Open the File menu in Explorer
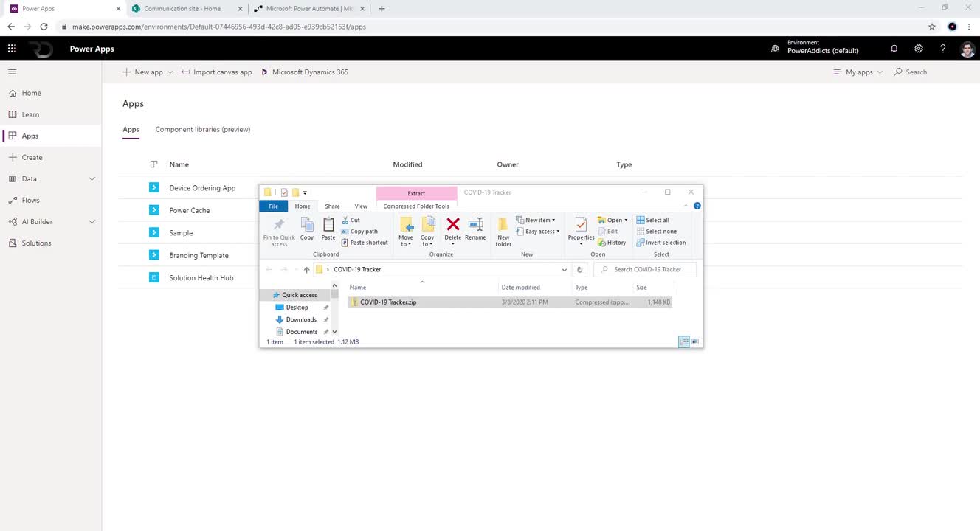 [x=273, y=206]
